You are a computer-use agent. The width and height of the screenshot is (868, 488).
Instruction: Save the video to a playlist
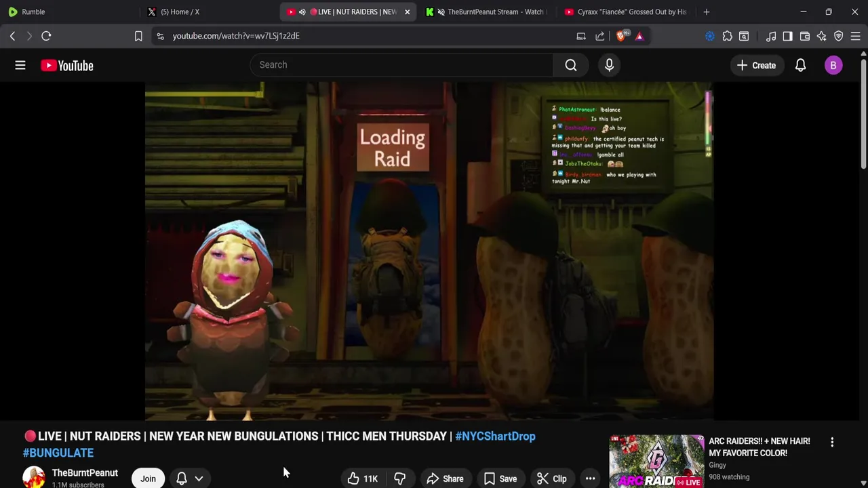click(500, 479)
